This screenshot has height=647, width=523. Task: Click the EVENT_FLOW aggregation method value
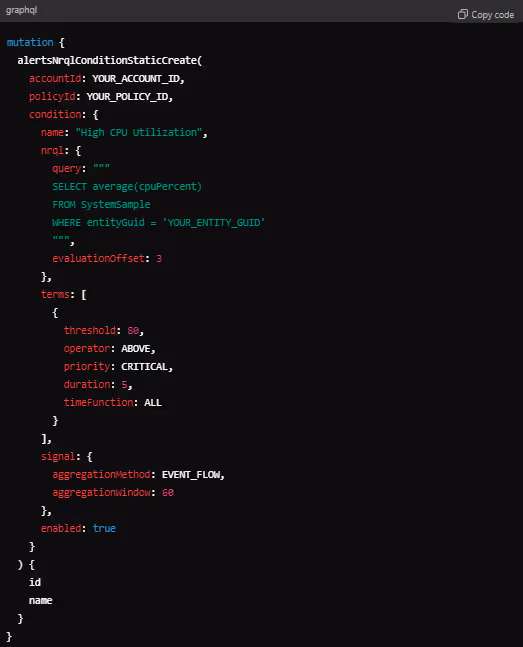click(x=191, y=475)
